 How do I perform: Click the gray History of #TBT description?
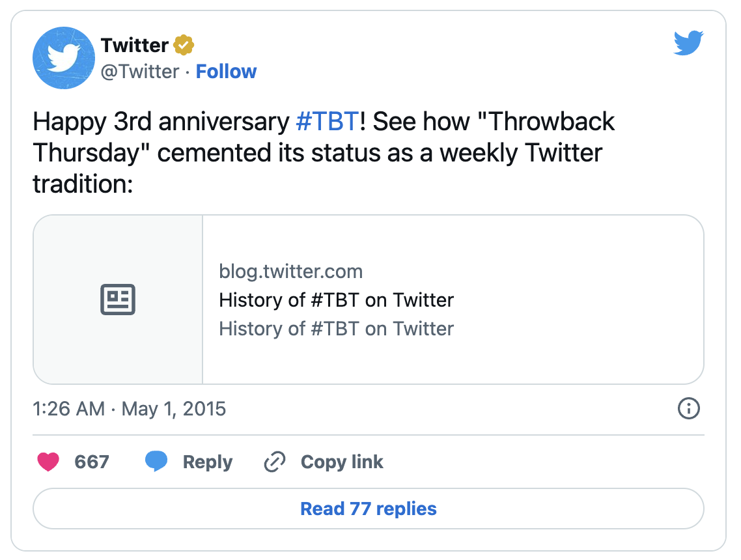[336, 329]
